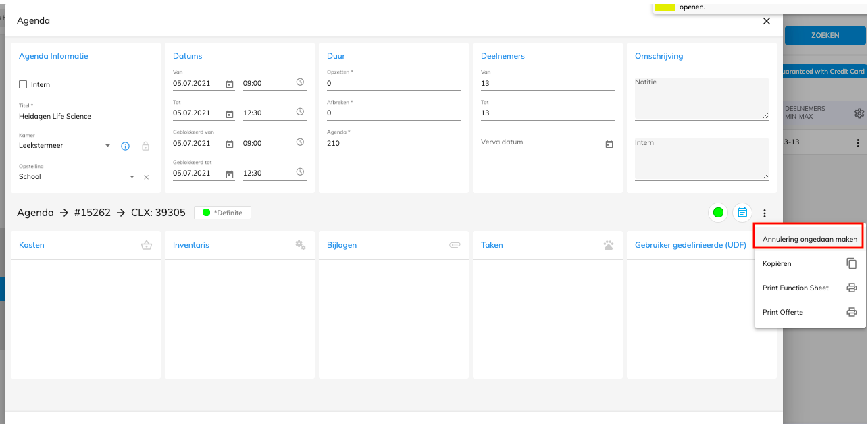Open the clock picker for Van time

click(300, 82)
